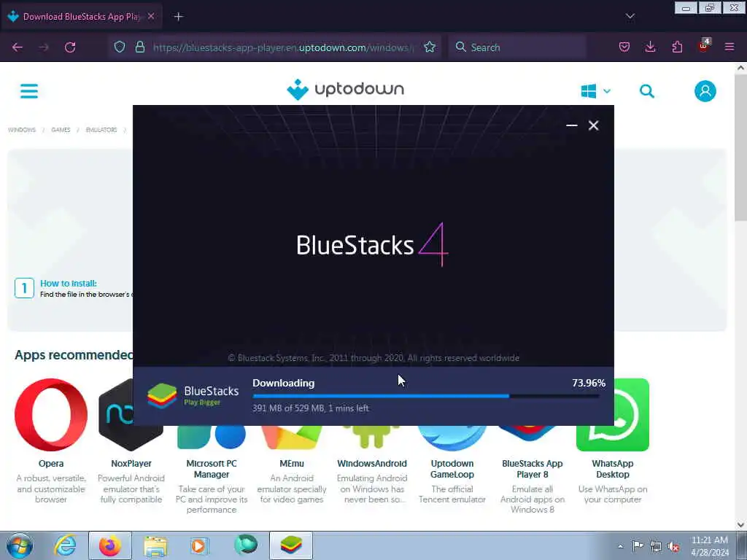The height and width of the screenshot is (560, 747).
Task: Open Microsoft PC Manager title link
Action: [x=212, y=469]
